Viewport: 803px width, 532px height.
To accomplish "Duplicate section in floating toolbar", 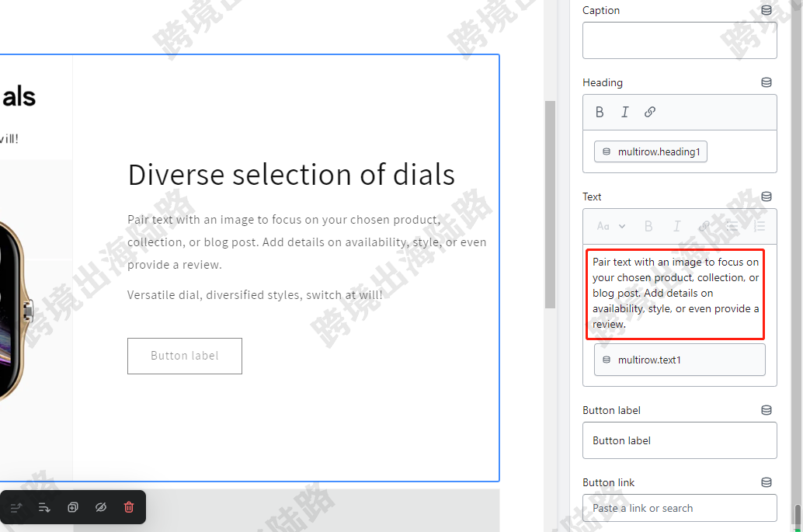I will (73, 507).
